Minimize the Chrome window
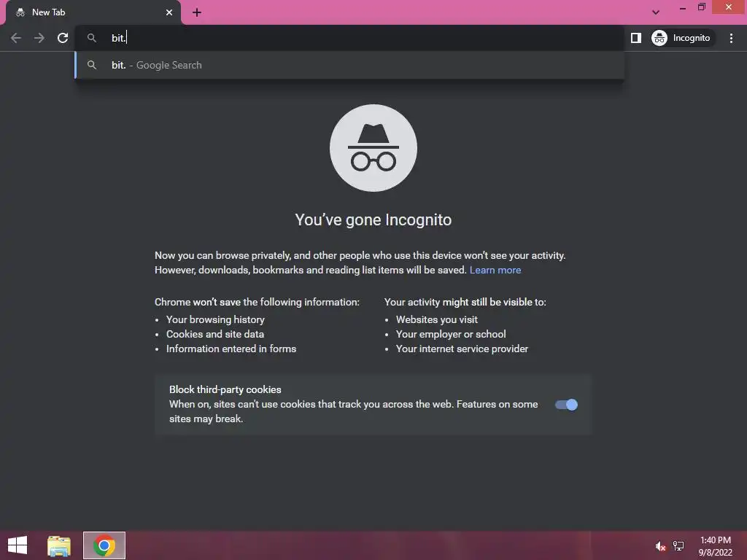The height and width of the screenshot is (560, 747). 683,7
